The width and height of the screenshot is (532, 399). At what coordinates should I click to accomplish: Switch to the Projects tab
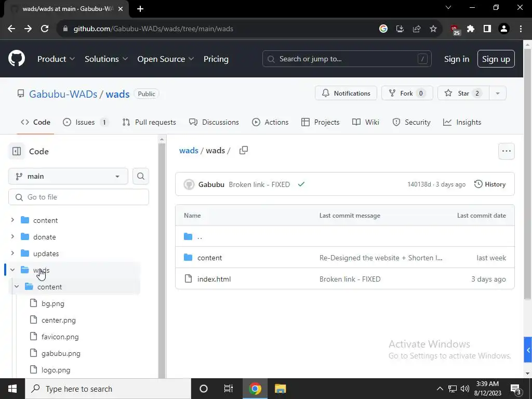coord(320,122)
